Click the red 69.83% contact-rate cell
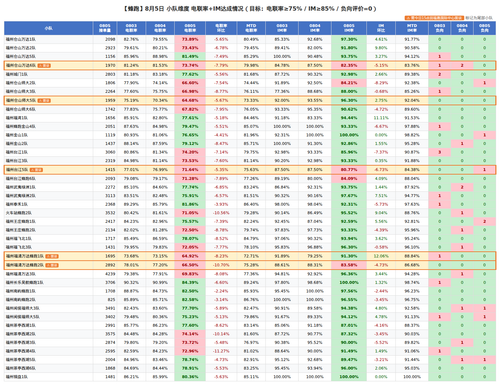Image resolution: width=500 pixels, height=392 pixels. pos(190,274)
